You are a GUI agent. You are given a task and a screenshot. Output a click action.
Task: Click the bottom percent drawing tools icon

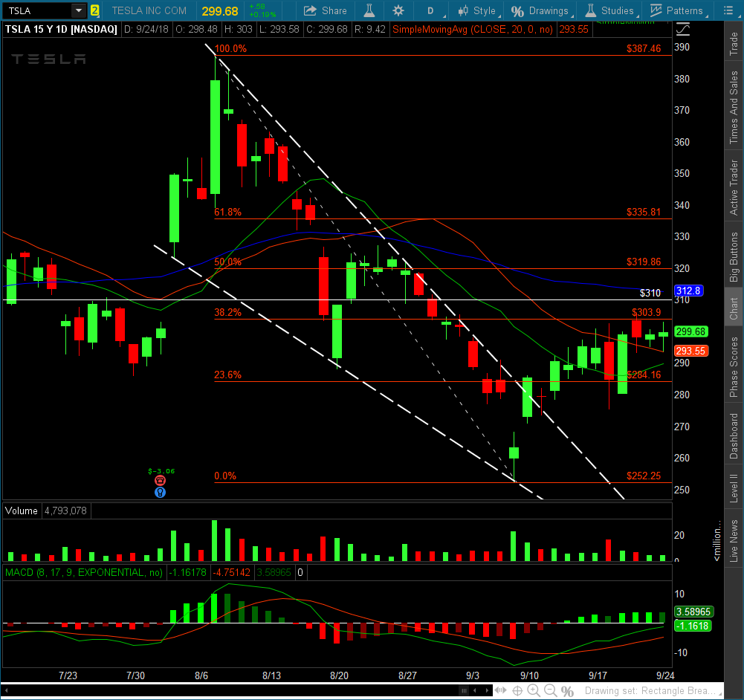pyautogui.click(x=567, y=691)
